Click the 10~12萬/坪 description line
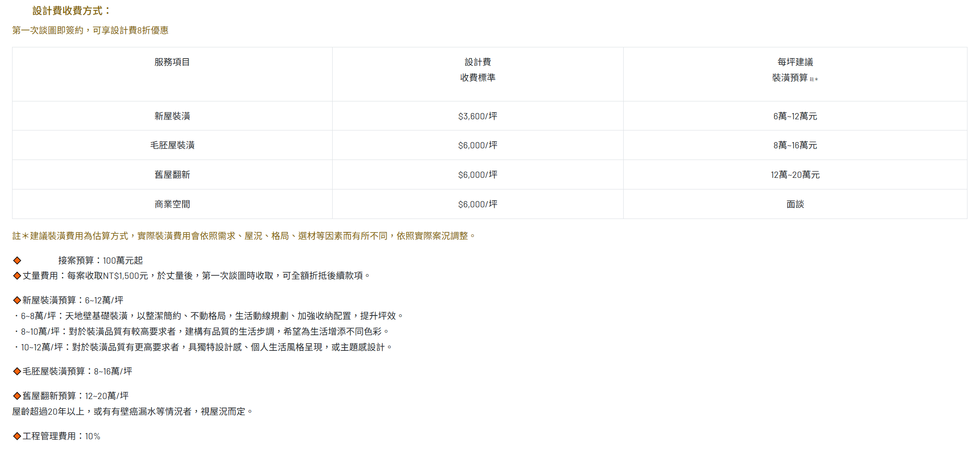 [x=203, y=347]
